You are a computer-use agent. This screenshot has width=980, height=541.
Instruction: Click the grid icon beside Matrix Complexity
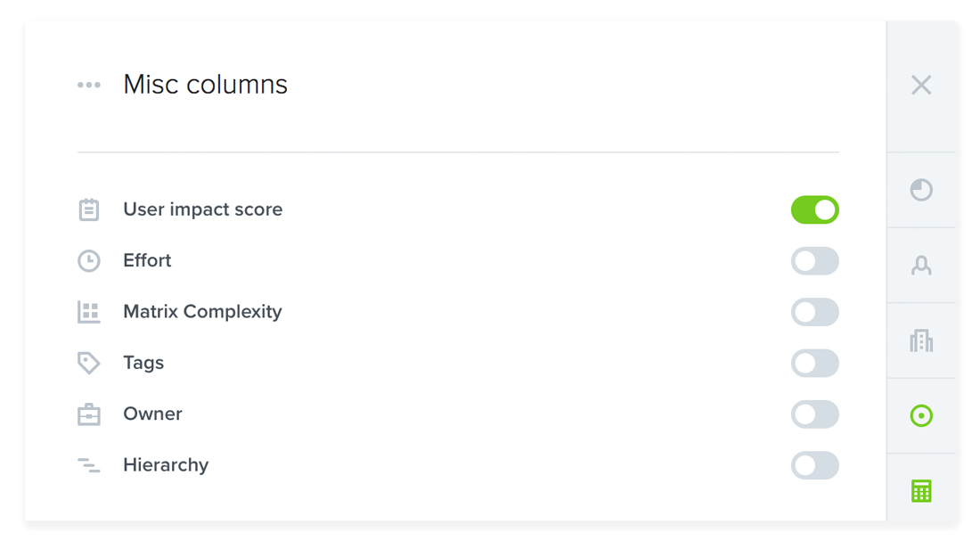pos(89,311)
